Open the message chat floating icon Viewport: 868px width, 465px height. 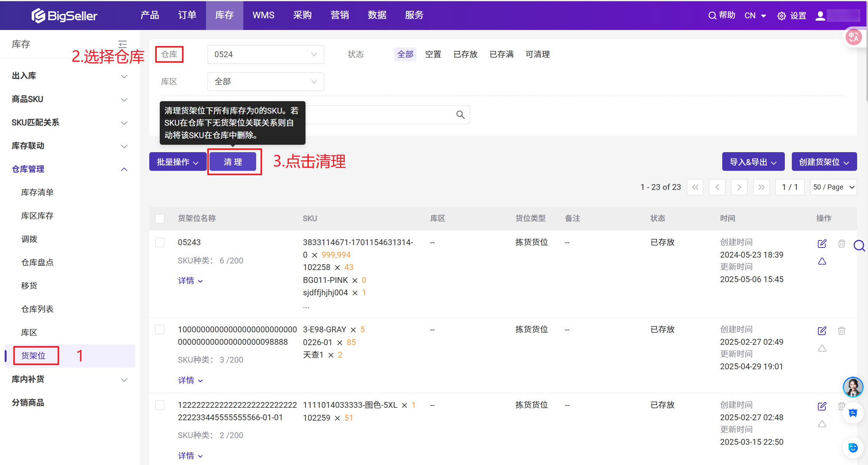[853, 413]
